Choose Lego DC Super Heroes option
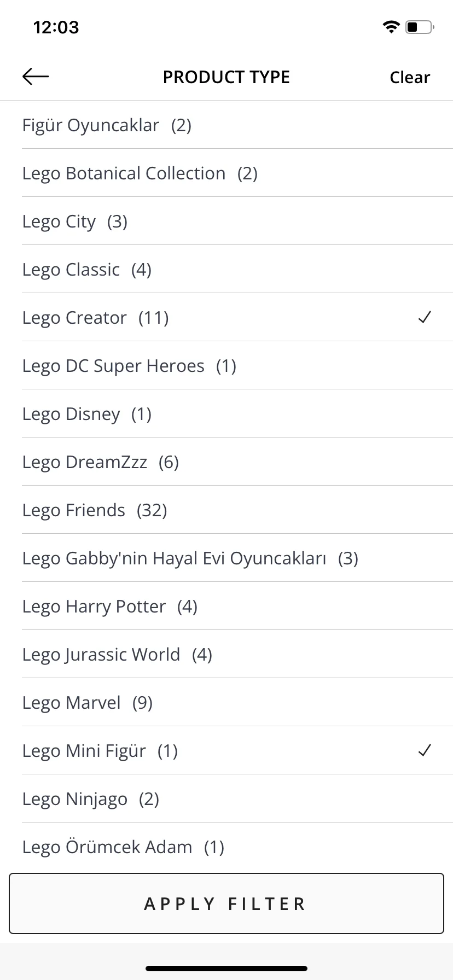 pos(237,365)
